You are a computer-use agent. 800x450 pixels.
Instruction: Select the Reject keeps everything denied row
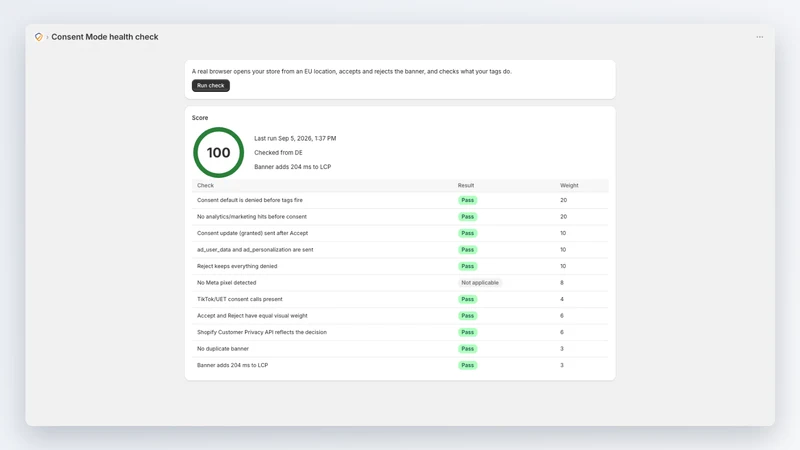pyautogui.click(x=400, y=266)
